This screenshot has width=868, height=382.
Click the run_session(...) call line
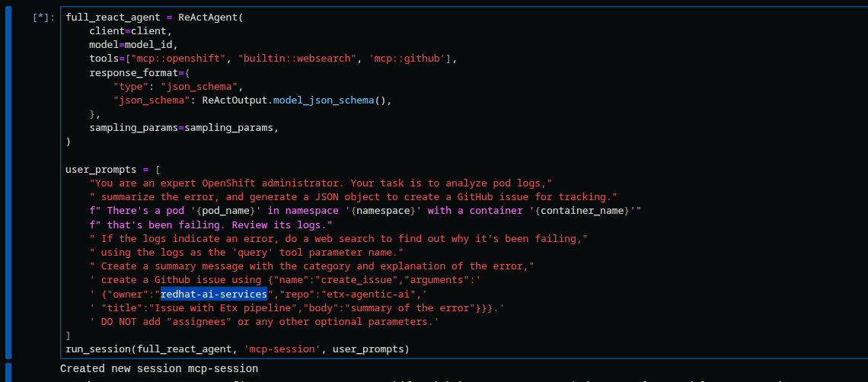(238, 349)
